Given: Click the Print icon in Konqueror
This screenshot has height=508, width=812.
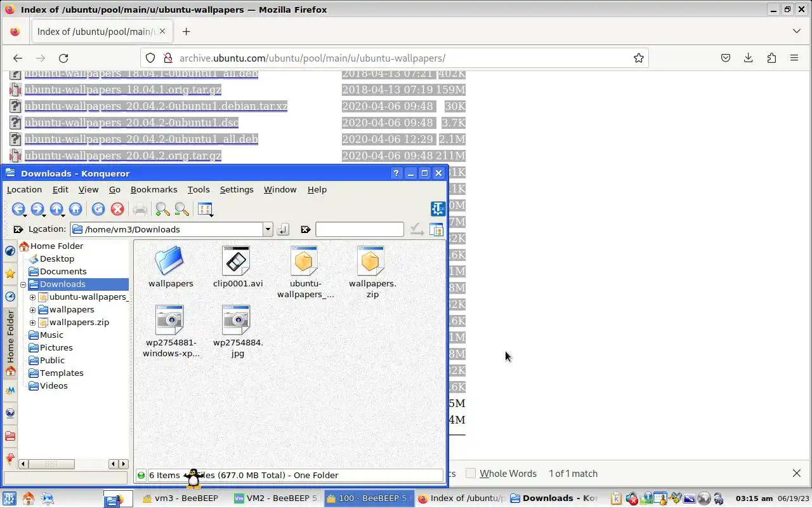Looking at the screenshot, I should pos(140,209).
